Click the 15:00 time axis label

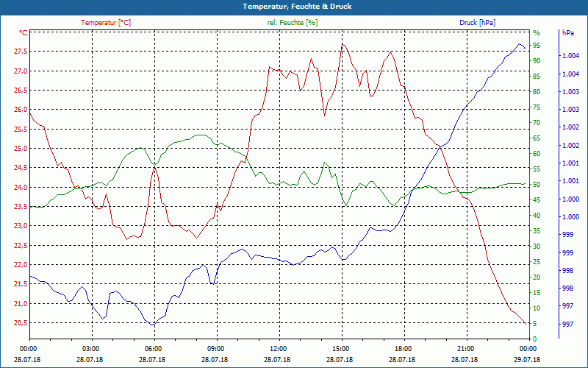coord(341,348)
